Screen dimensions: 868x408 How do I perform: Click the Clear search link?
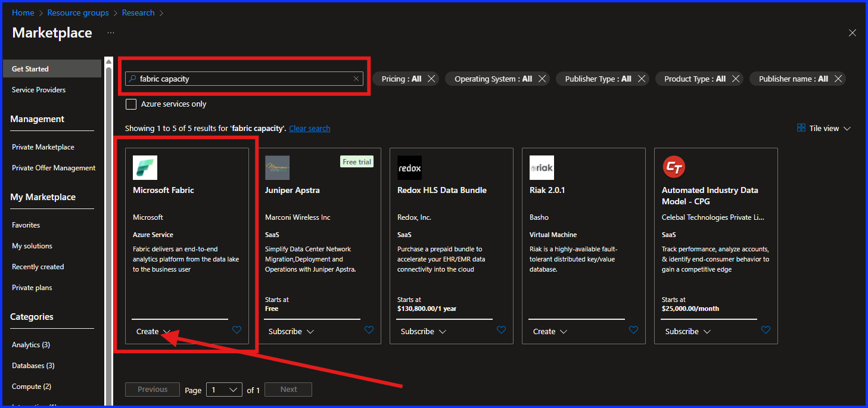point(309,127)
